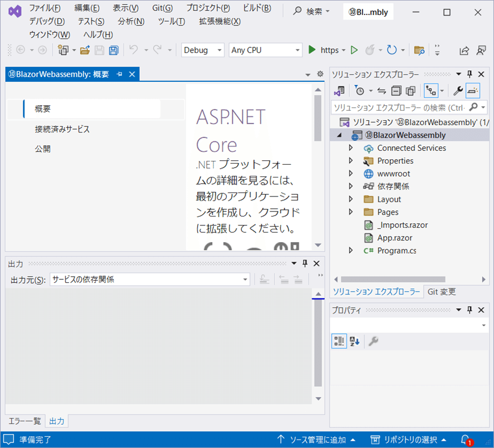The width and height of the screenshot is (494, 448).
Task: Click the overview page vertical scrollbar thumb
Action: pos(318,118)
